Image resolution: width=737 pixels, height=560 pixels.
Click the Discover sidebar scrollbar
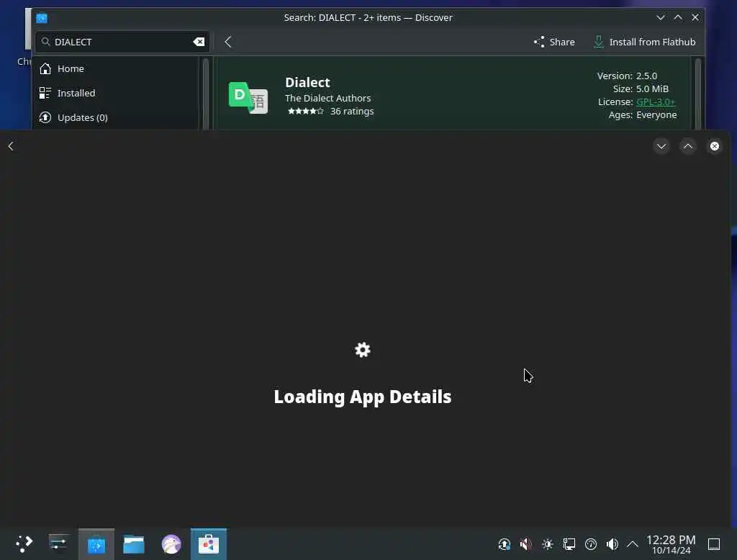pyautogui.click(x=205, y=93)
